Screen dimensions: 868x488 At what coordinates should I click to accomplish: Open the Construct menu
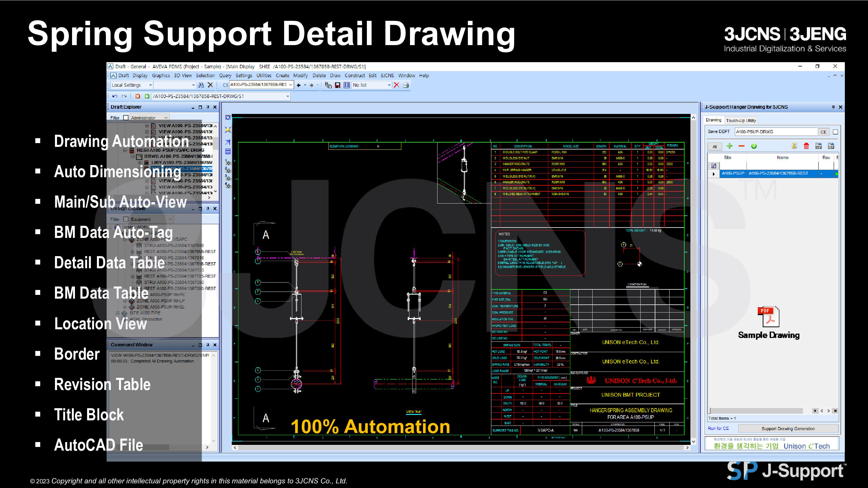coord(354,75)
